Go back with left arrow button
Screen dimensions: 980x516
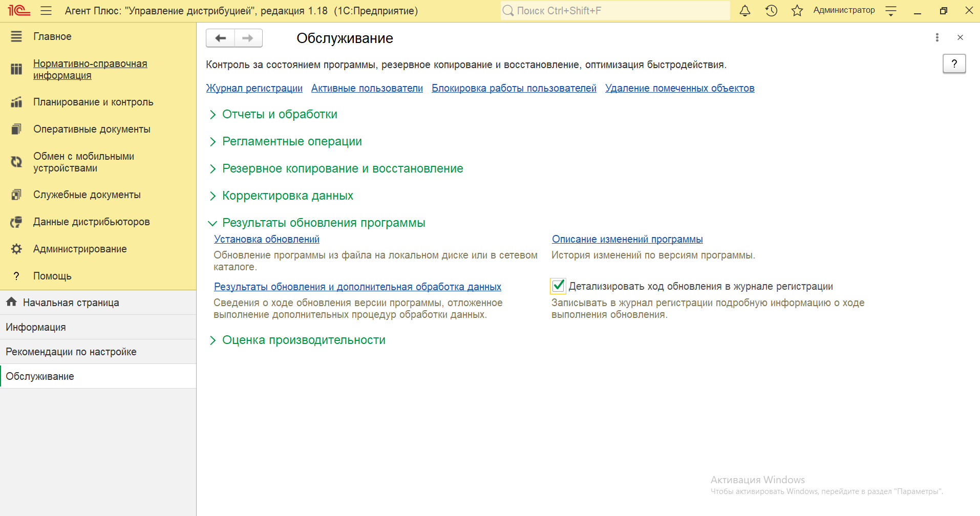click(220, 38)
